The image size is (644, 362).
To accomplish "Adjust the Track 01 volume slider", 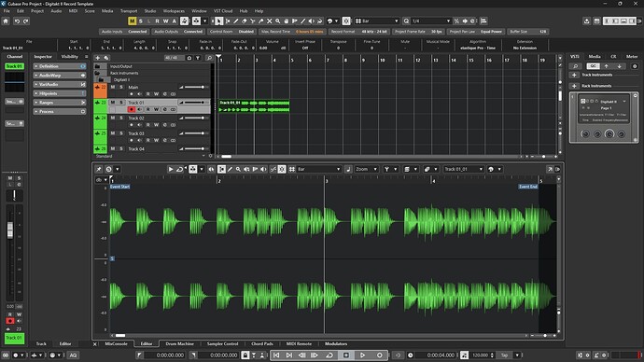I will pos(194,103).
